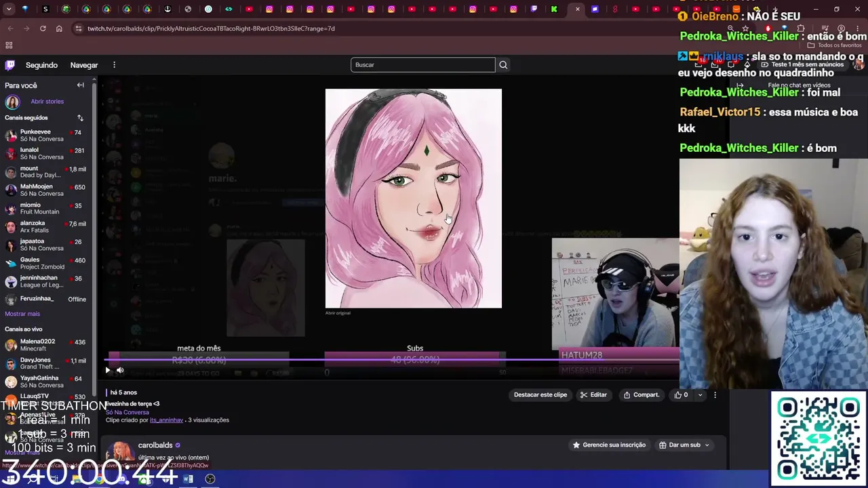The image size is (868, 488).
Task: Mute the clip volume speaker icon
Action: tap(120, 370)
